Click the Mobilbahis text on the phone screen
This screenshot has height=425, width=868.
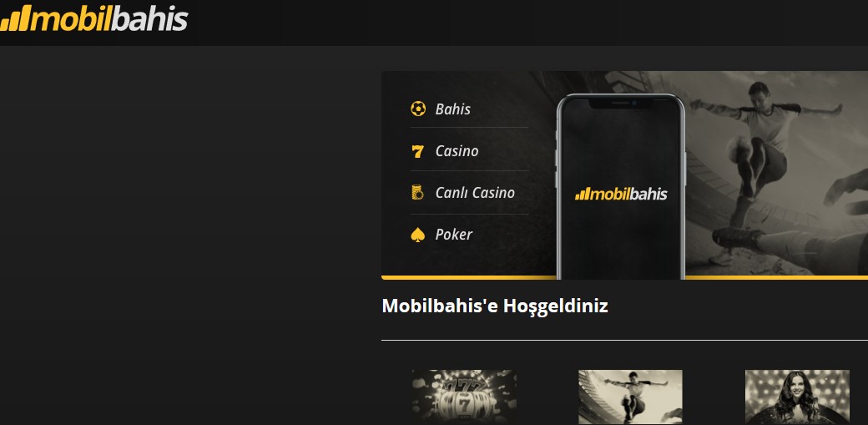628,194
